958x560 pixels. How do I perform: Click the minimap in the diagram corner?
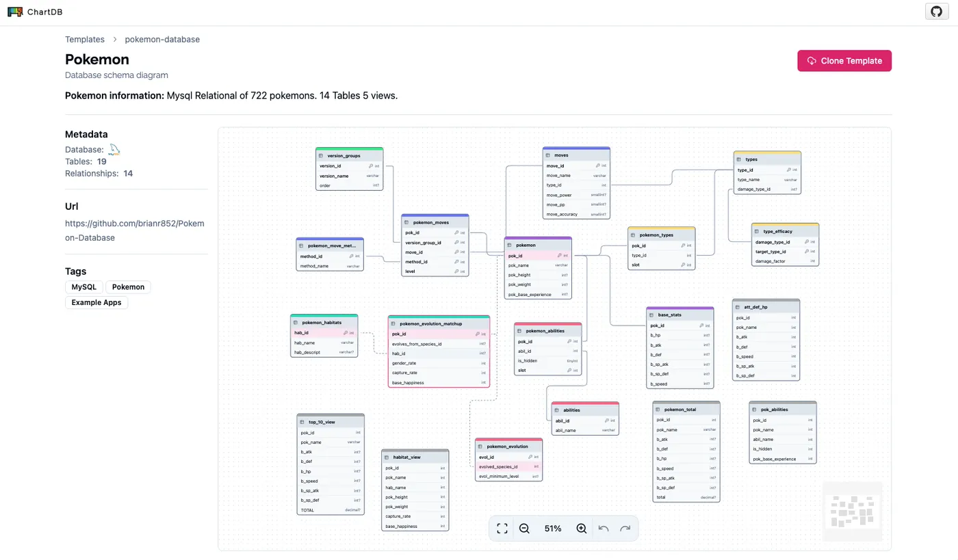tap(852, 511)
